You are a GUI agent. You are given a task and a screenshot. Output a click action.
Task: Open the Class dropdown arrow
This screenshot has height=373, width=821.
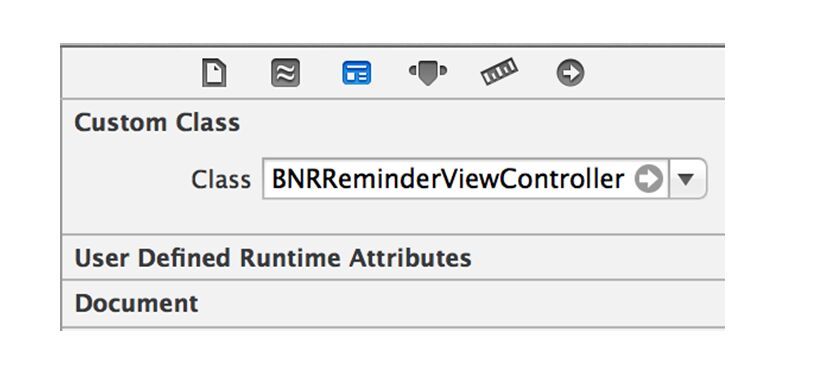click(x=686, y=179)
